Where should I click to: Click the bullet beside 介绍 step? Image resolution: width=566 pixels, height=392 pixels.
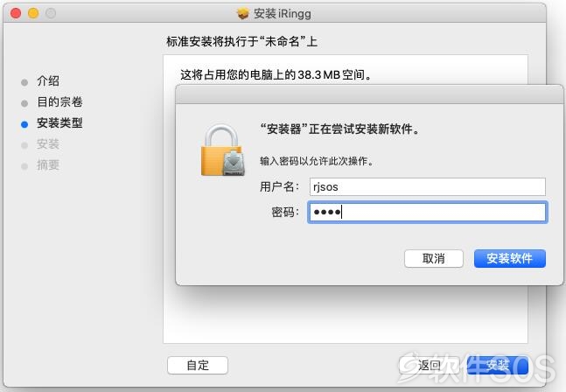point(24,82)
